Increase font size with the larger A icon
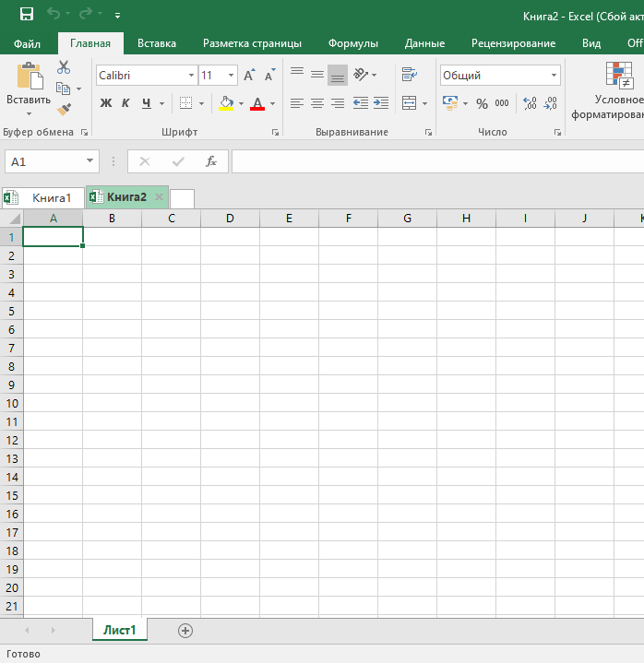 pos(249,76)
